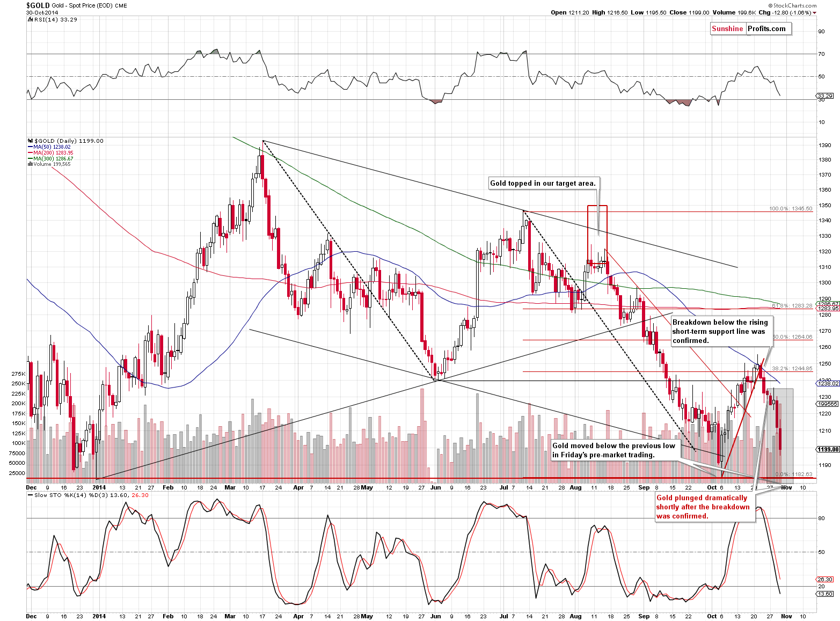Click 'Dec' on the bottom stochastic date axis

pos(32,616)
